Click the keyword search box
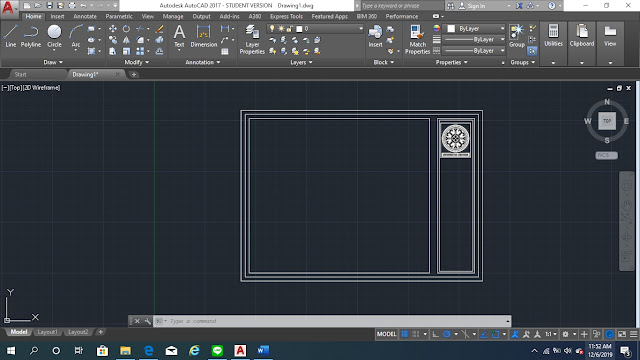 pos(402,6)
